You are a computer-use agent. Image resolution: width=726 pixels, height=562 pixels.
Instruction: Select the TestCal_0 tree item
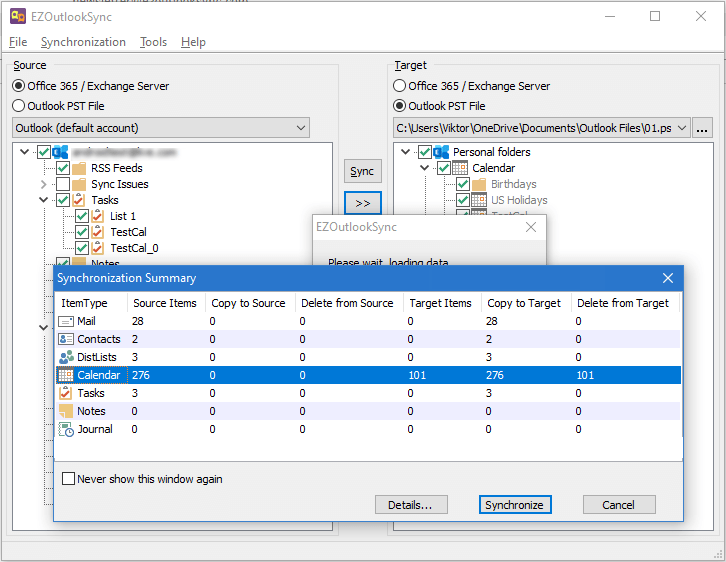pyautogui.click(x=134, y=248)
